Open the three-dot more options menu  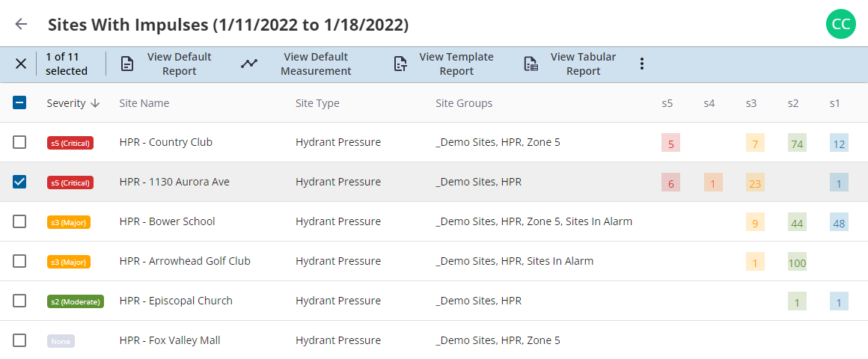[x=641, y=64]
